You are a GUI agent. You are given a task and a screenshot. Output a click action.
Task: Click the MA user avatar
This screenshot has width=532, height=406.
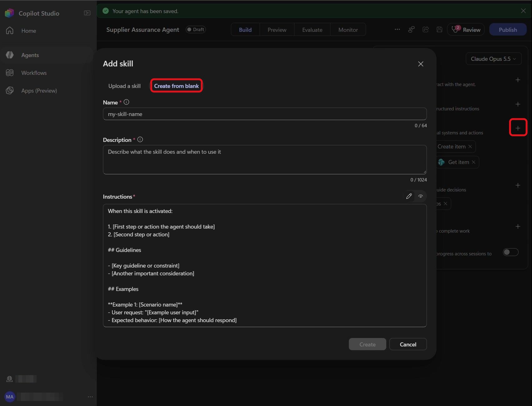pos(10,397)
